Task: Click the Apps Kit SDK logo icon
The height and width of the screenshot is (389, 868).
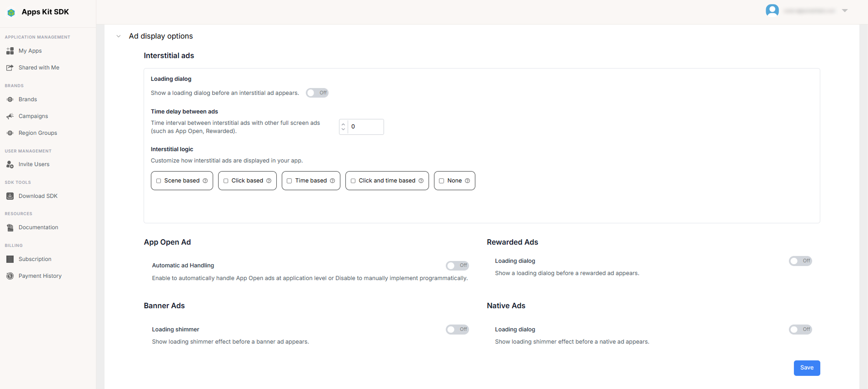Action: tap(11, 13)
